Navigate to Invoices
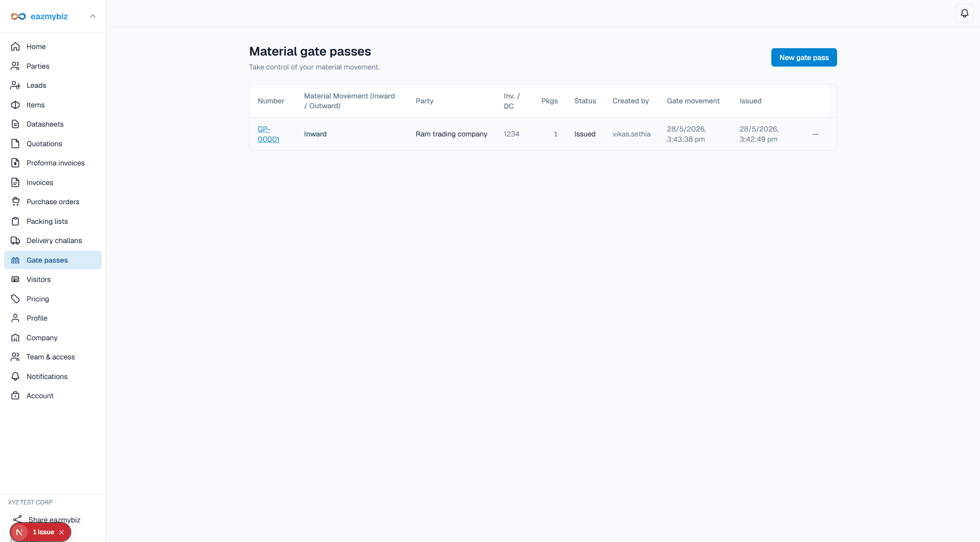This screenshot has width=980, height=542. tap(53, 183)
